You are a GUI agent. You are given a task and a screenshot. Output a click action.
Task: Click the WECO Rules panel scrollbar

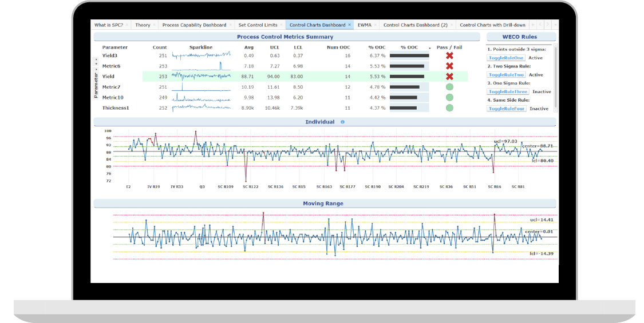556,78
